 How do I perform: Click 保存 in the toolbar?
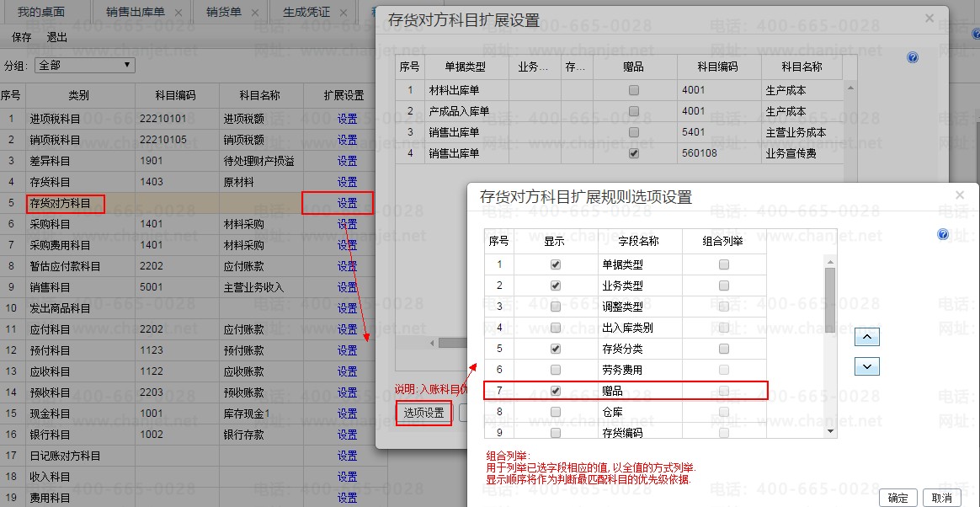(22, 38)
